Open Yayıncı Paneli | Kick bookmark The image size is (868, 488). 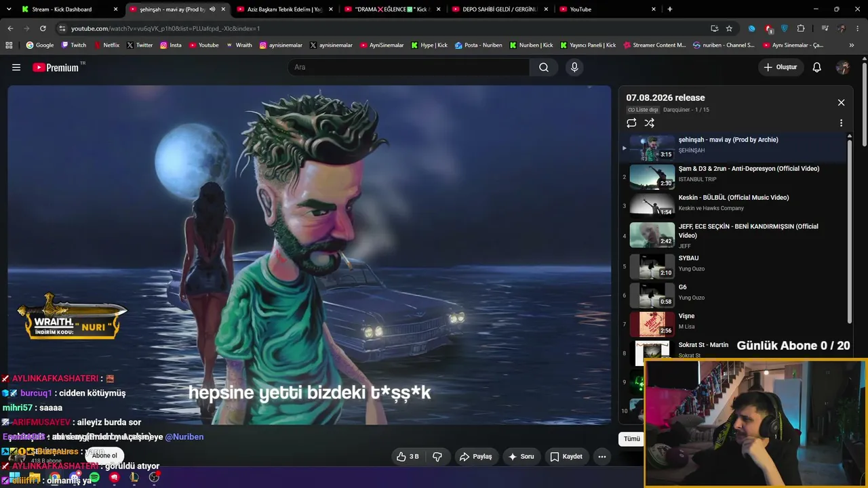(x=589, y=45)
